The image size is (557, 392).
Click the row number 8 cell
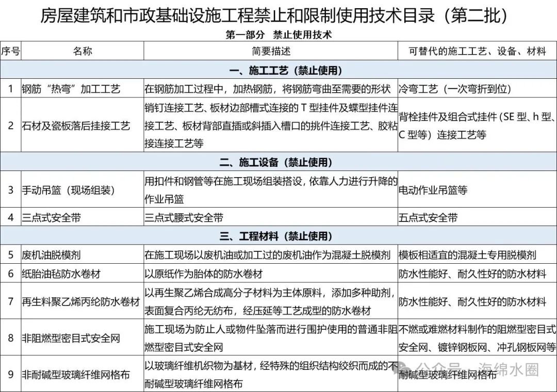11,338
